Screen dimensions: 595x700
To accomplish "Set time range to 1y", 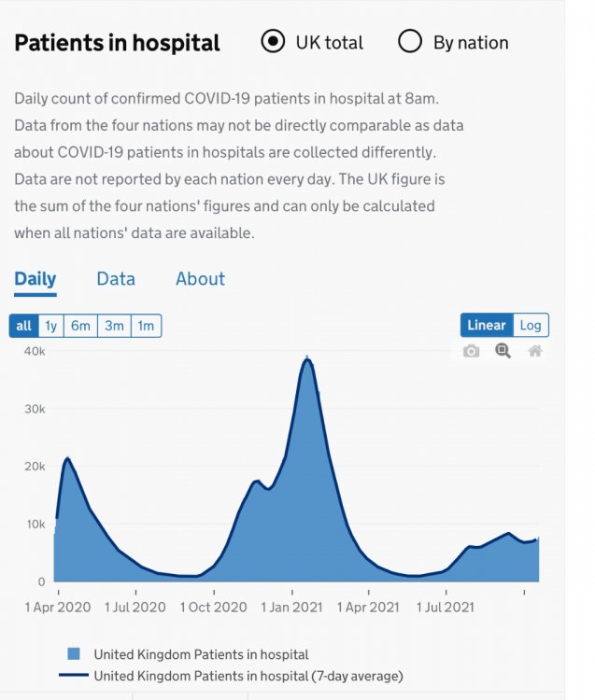I will click(x=51, y=326).
